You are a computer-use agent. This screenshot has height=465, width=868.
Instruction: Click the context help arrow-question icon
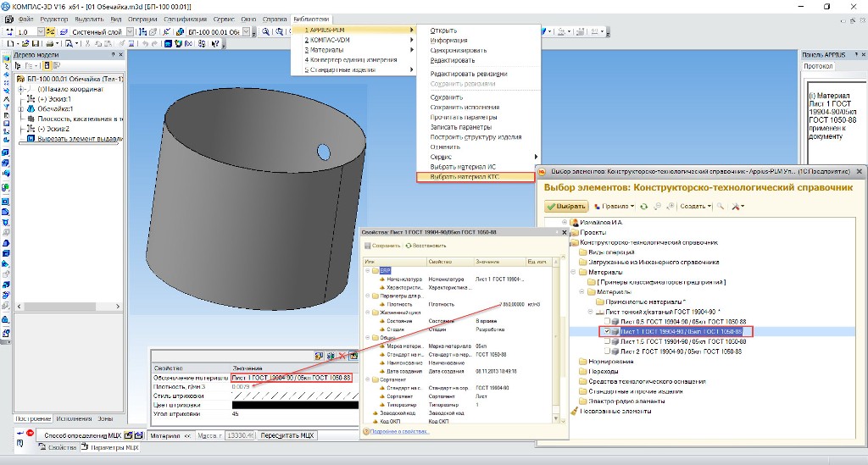[x=214, y=43]
